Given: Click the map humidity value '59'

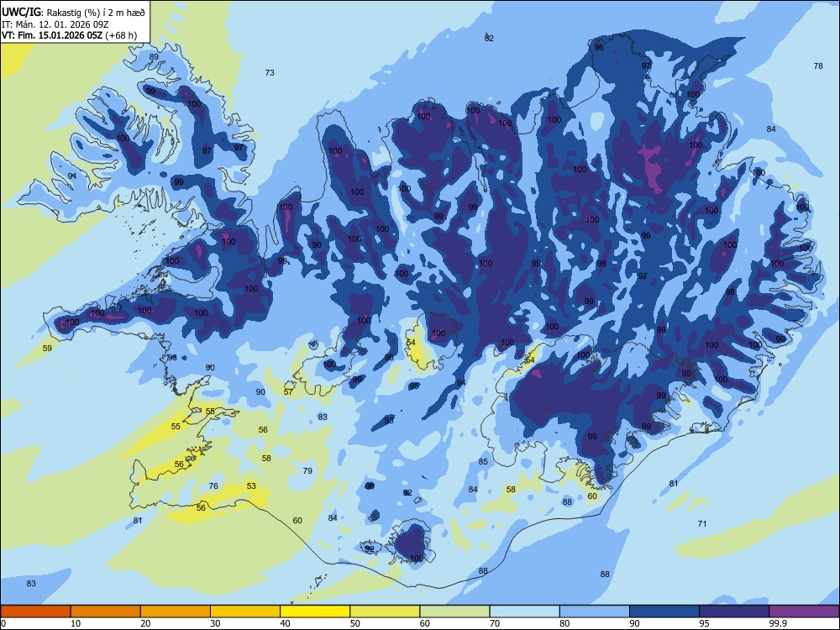Looking at the screenshot, I should pos(47,349).
